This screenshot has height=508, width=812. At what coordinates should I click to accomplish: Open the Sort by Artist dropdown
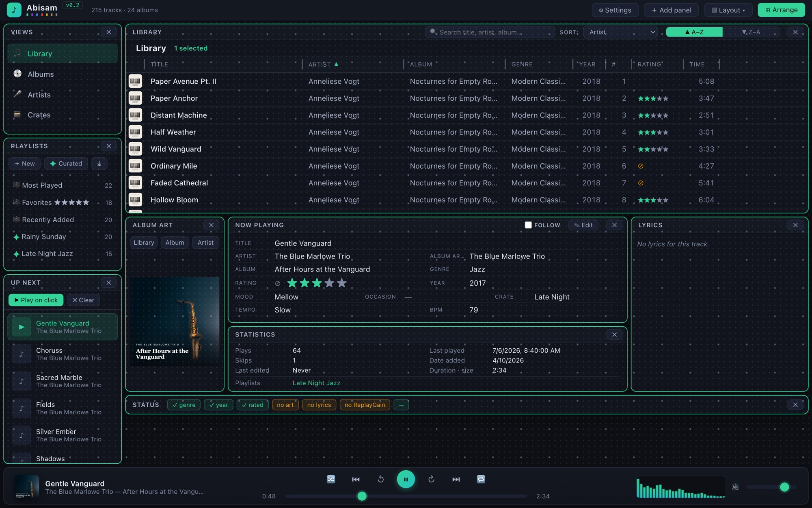point(621,32)
